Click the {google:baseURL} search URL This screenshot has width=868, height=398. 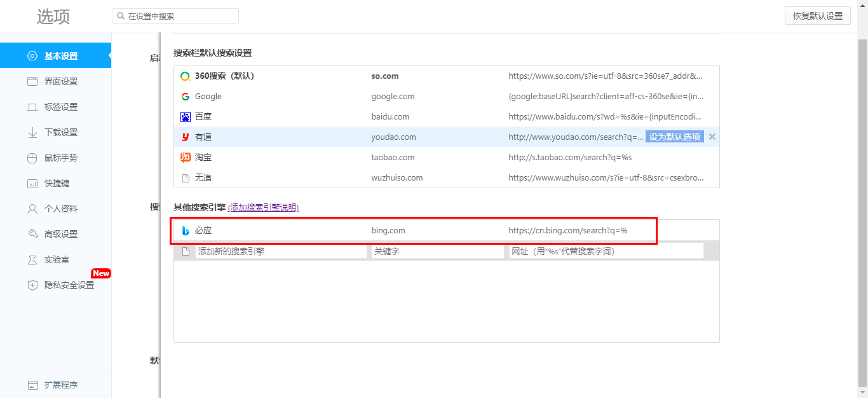[606, 97]
